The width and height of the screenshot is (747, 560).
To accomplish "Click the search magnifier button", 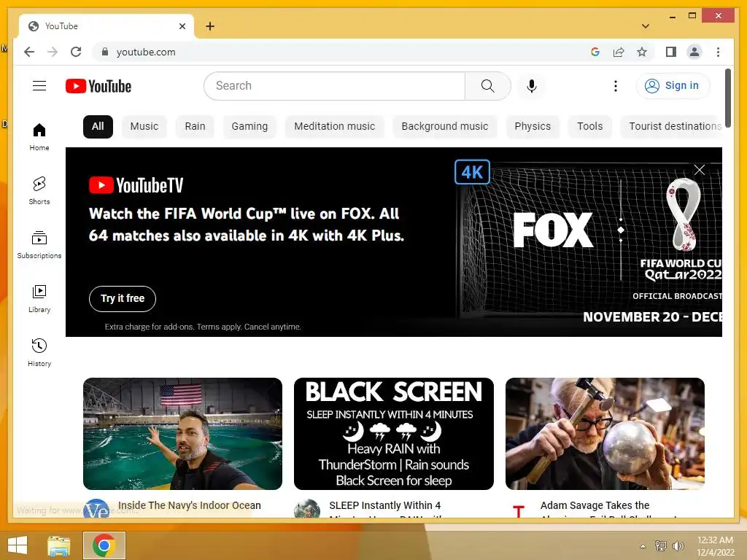I will [487, 86].
